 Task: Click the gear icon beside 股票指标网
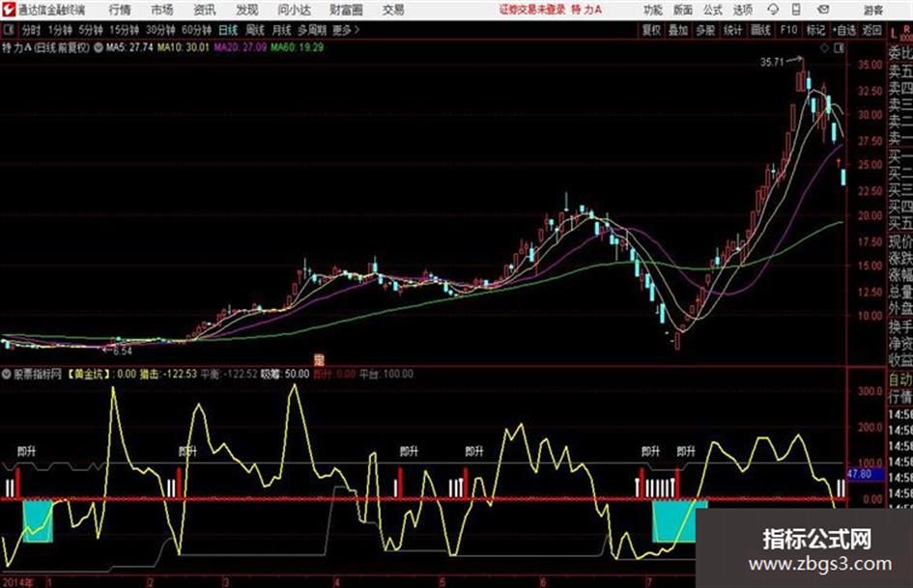[x=7, y=375]
